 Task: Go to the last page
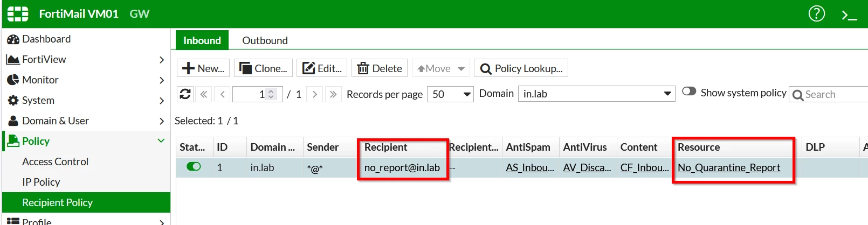click(333, 94)
